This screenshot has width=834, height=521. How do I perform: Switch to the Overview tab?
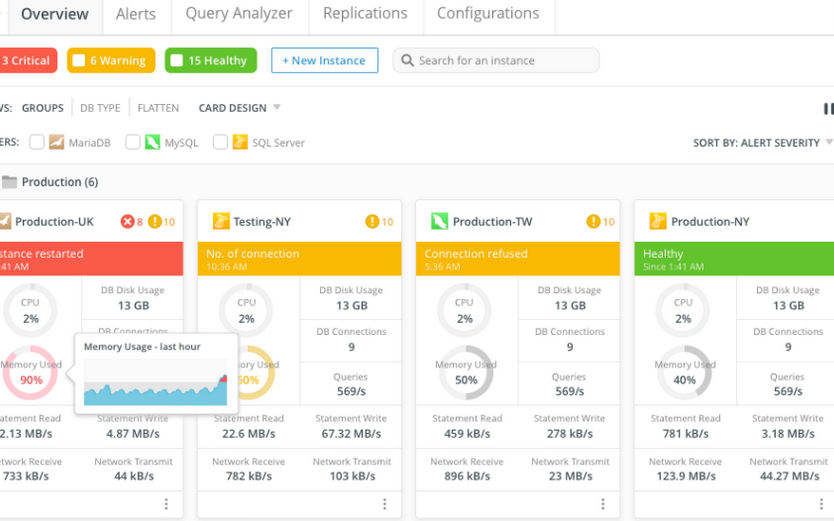(x=54, y=14)
